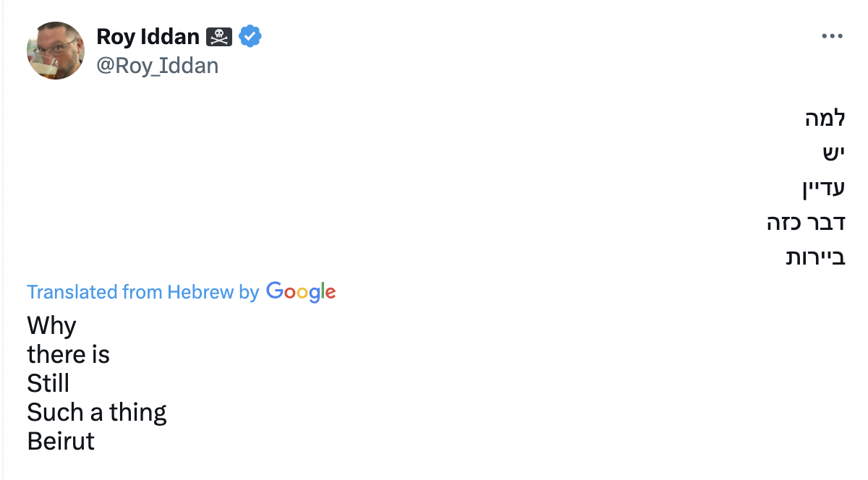
Task: Click the pirate flag emoji beside the name
Action: tap(219, 35)
